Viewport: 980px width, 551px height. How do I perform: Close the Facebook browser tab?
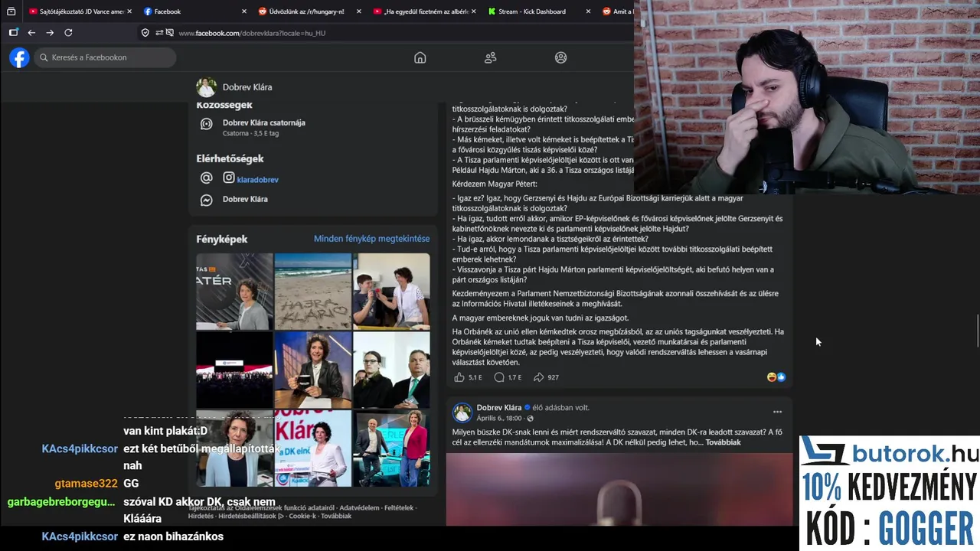pyautogui.click(x=244, y=11)
